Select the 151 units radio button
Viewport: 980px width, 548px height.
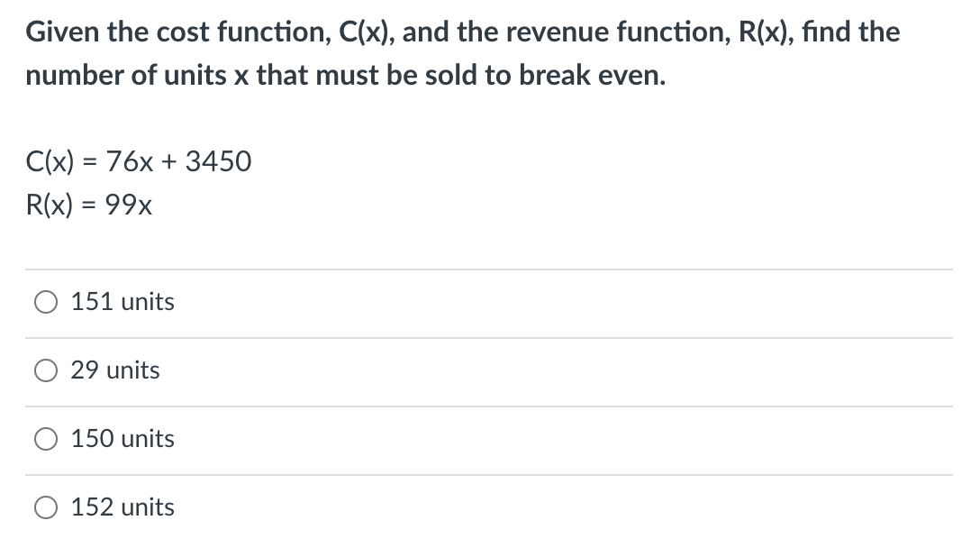(x=45, y=303)
